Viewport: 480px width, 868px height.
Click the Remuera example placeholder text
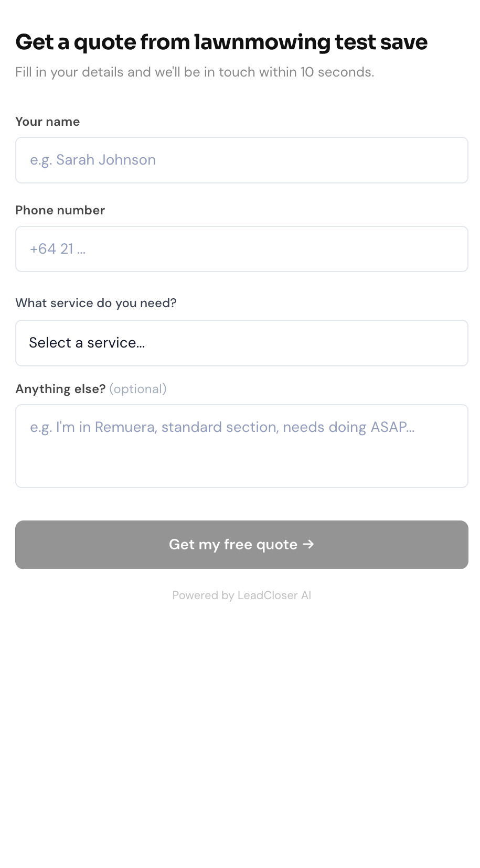coord(222,427)
